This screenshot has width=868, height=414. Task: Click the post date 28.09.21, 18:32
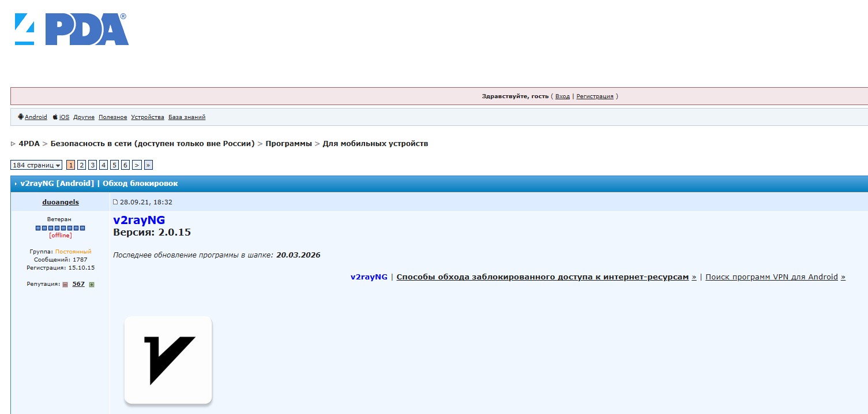pos(146,202)
